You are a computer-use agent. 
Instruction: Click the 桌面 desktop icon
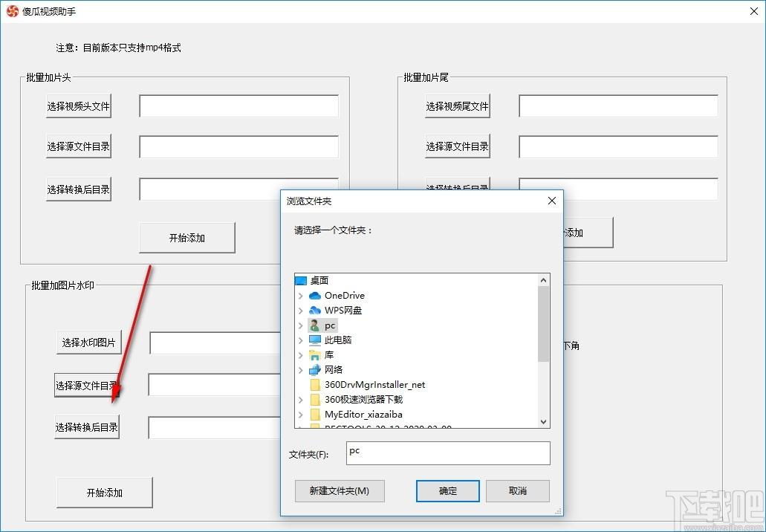(301, 281)
